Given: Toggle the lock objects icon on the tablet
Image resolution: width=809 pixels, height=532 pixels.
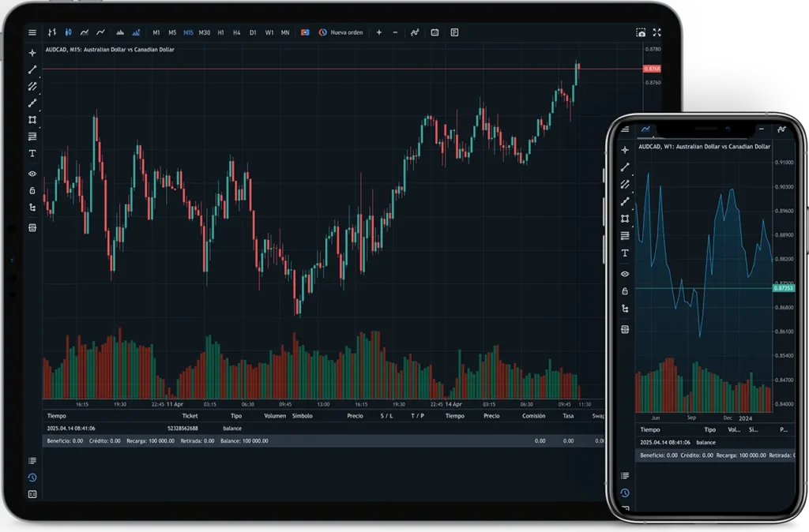Looking at the screenshot, I should click(32, 190).
